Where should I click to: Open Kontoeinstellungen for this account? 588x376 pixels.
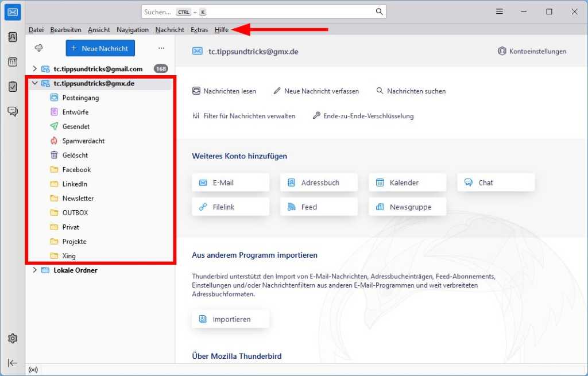click(532, 51)
